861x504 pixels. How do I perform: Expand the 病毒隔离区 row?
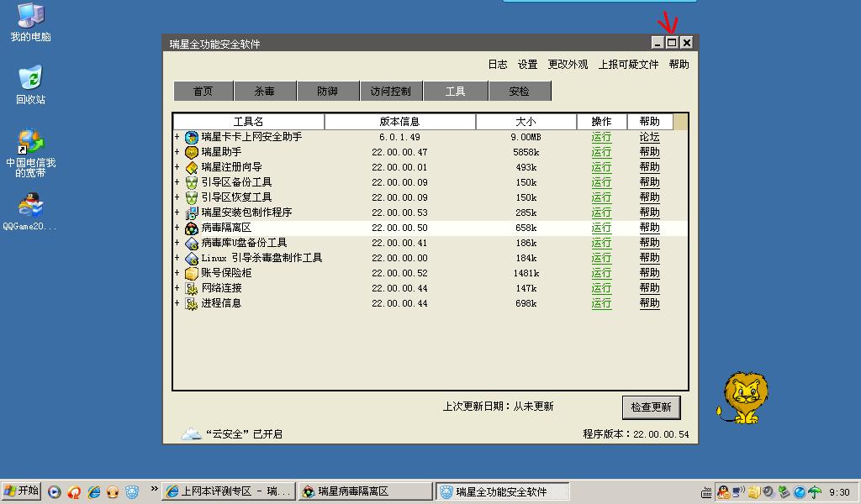[x=177, y=227]
